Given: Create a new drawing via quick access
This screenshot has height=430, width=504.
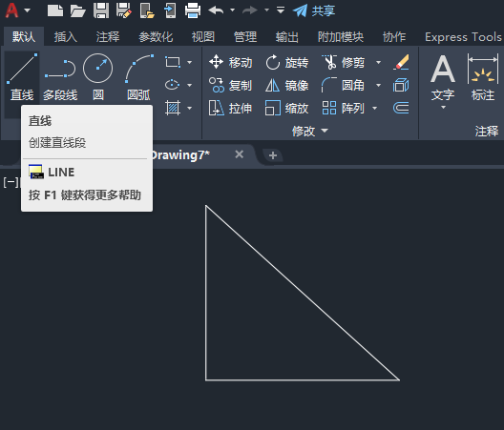Looking at the screenshot, I should click(55, 10).
